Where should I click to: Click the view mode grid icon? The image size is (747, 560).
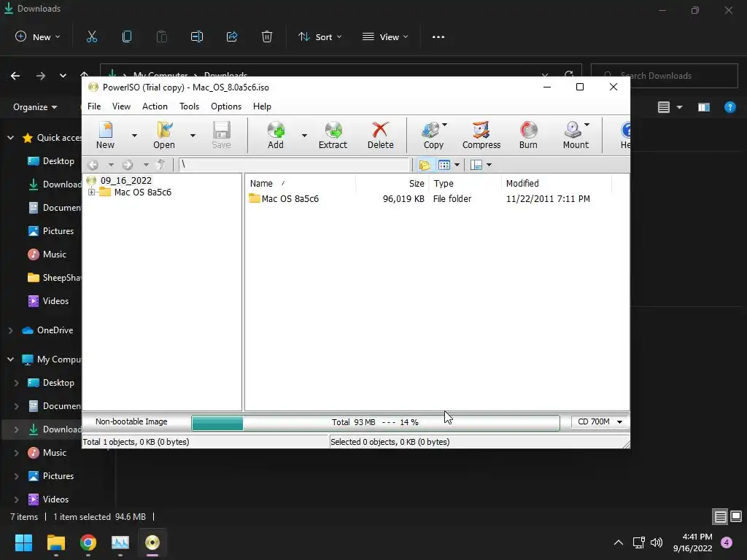tap(444, 165)
